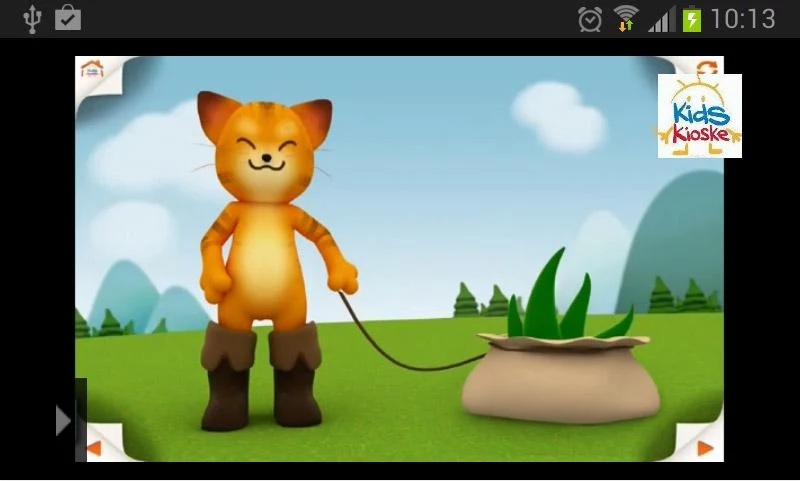Screen dimensions: 800x481
Task: Tap the 10:13 clock in status bar
Action: pos(743,19)
